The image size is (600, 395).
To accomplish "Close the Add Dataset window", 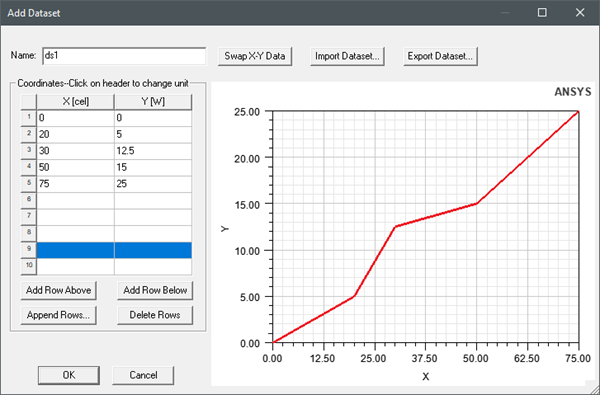I will point(580,13).
